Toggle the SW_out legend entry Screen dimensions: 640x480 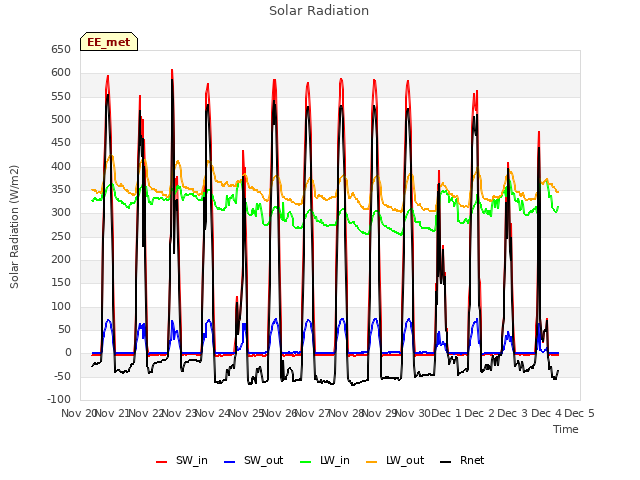click(x=253, y=460)
